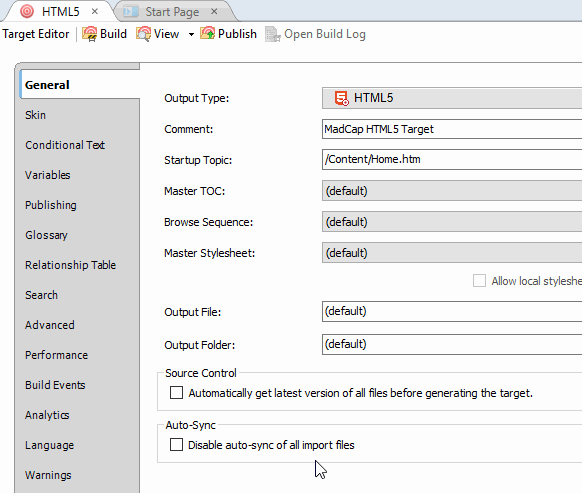Viewport: 582px width, 493px height.
Task: Click the Publish icon in the toolbar
Action: (207, 33)
